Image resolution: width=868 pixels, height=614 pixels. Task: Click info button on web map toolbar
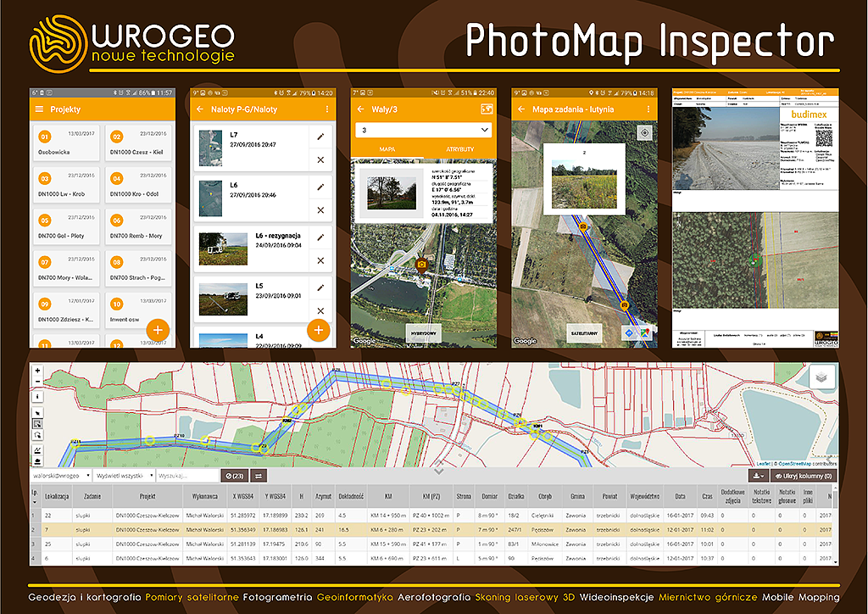pyautogui.click(x=37, y=396)
